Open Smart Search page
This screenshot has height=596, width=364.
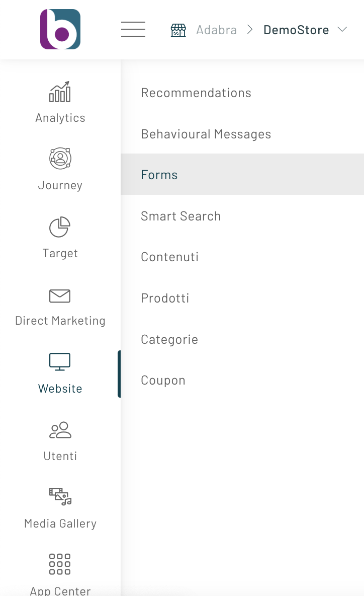point(180,216)
